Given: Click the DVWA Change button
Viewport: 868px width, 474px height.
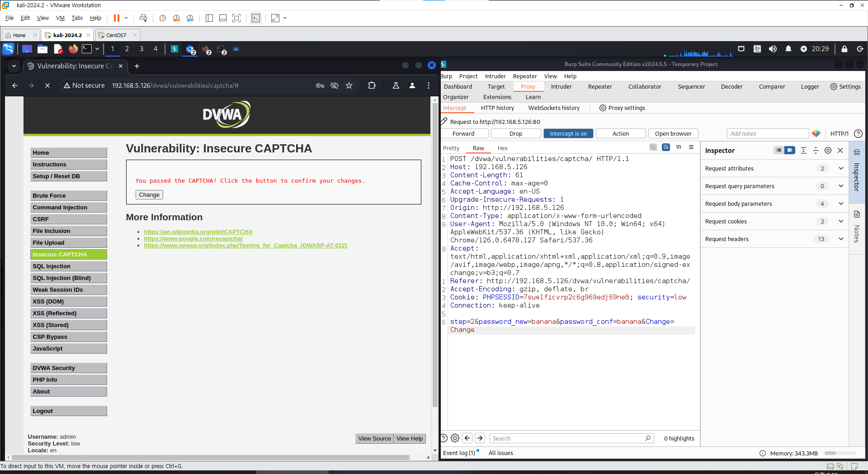Looking at the screenshot, I should click(149, 194).
